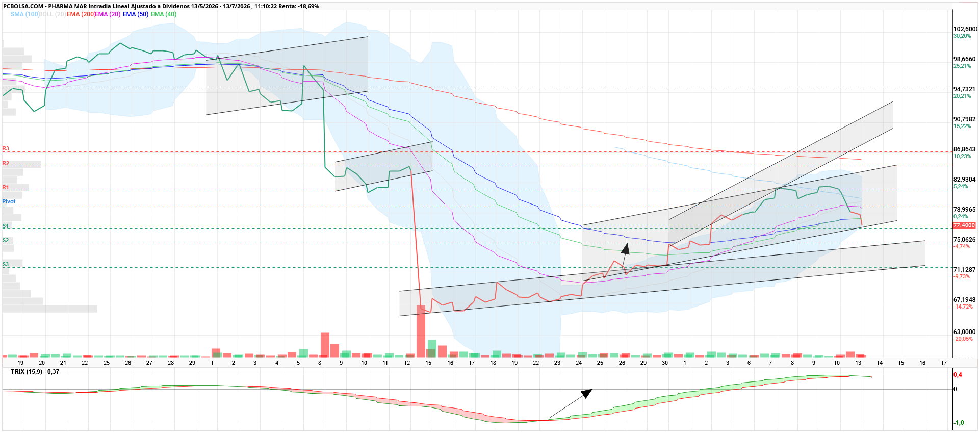
Task: Click the red current price tag 77,4000
Action: pyautogui.click(x=964, y=225)
